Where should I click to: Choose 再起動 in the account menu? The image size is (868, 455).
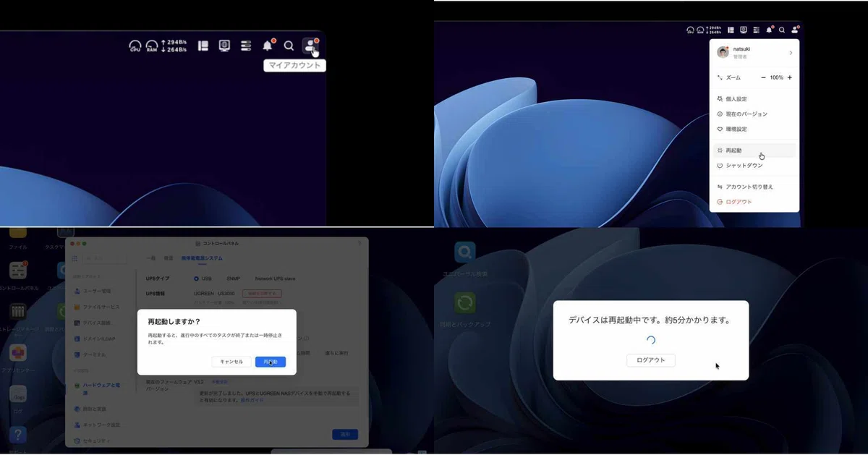(x=754, y=150)
